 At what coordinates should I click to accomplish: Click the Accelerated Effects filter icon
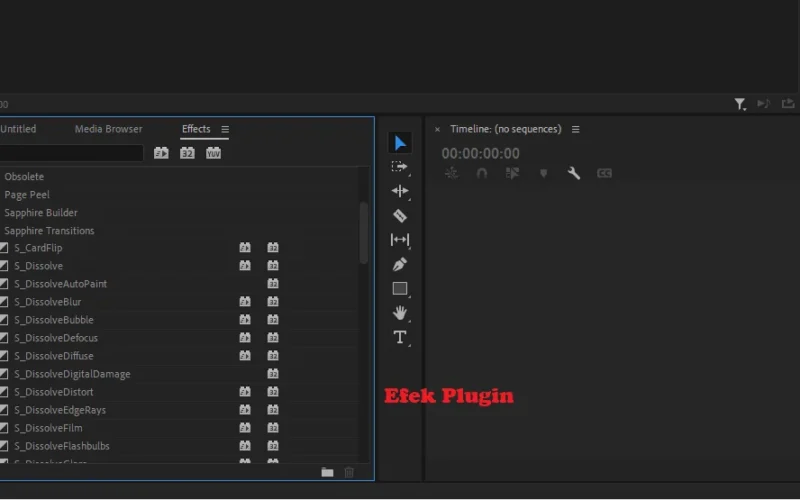pyautogui.click(x=161, y=153)
